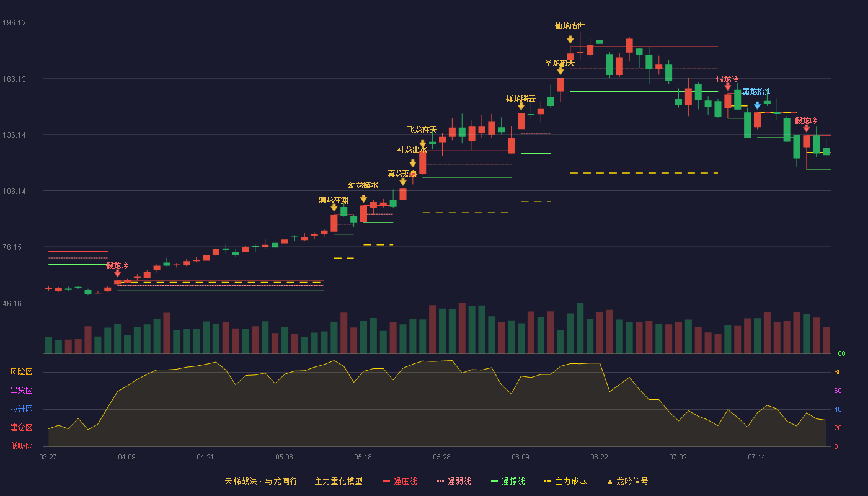Viewport: 868px width, 496px height.
Task: Click the red line swatch before 强压线
Action: pyautogui.click(x=386, y=482)
